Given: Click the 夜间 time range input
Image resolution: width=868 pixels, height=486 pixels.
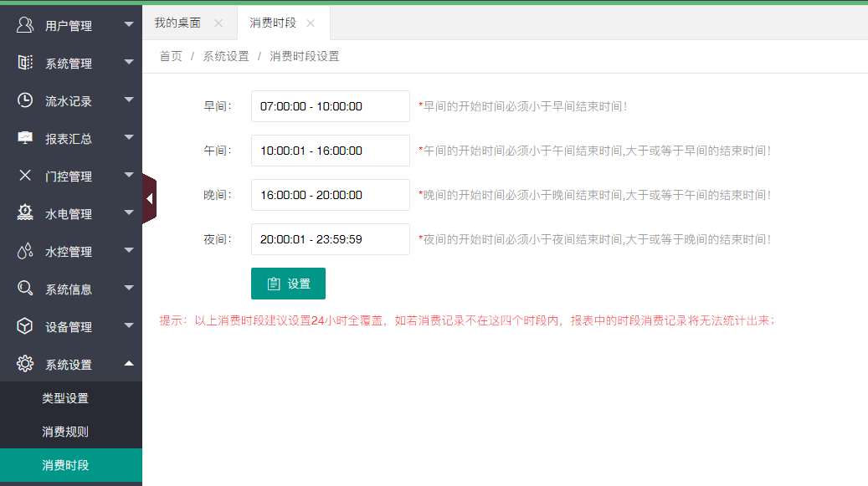Looking at the screenshot, I should coord(330,239).
